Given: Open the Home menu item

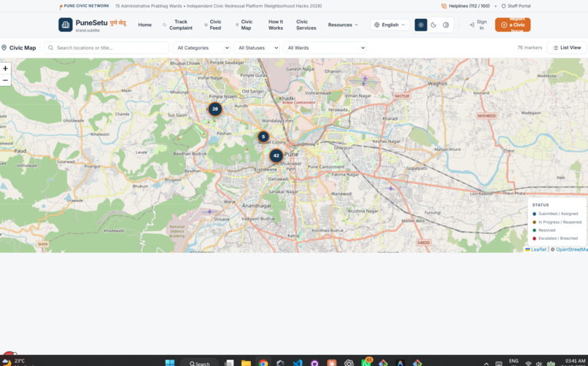Looking at the screenshot, I should (x=144, y=25).
